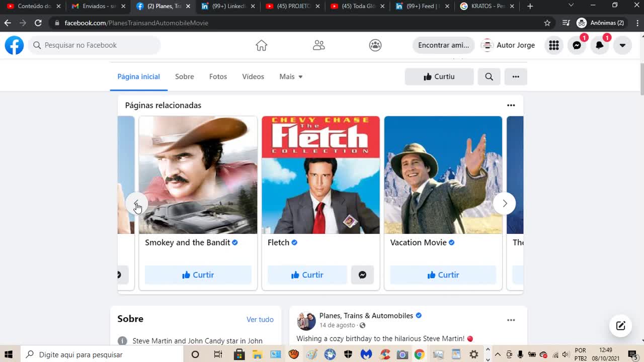This screenshot has width=644, height=362.
Task: Select the Fotos tab
Action: pyautogui.click(x=218, y=76)
